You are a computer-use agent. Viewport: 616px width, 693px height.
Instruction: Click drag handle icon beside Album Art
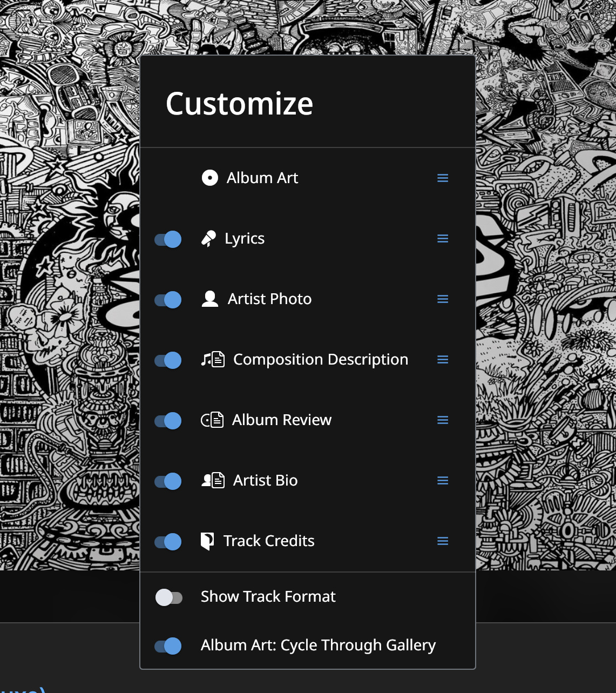pyautogui.click(x=443, y=178)
